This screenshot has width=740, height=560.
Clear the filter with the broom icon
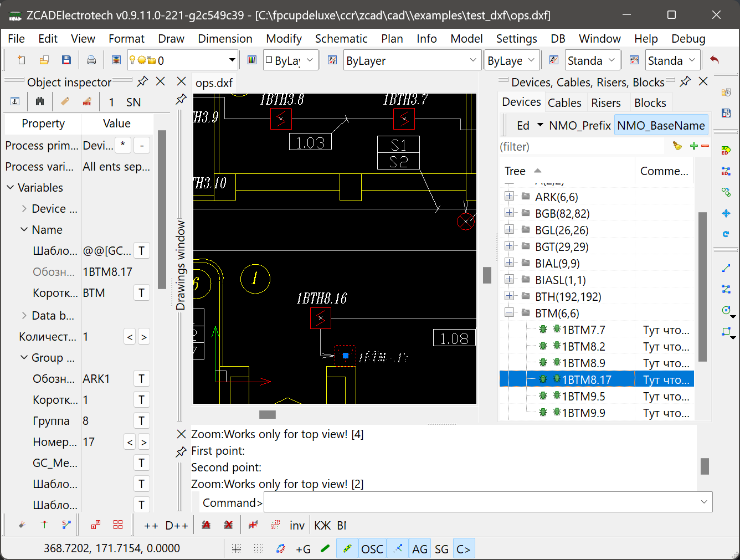[677, 146]
